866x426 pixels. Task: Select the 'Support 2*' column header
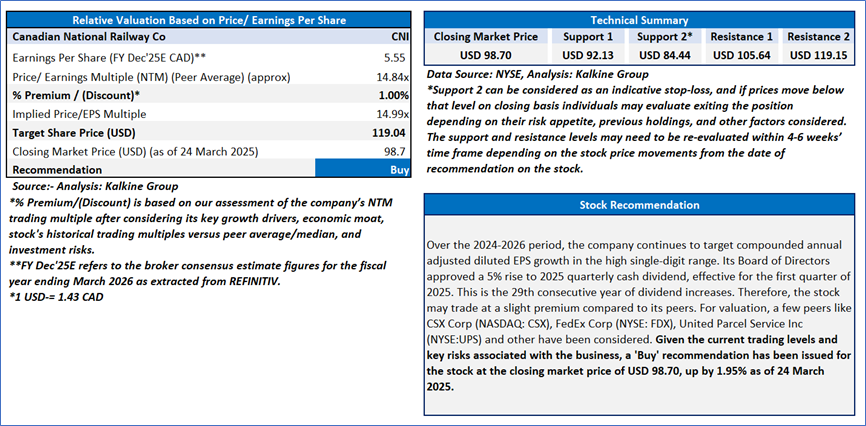(x=664, y=37)
